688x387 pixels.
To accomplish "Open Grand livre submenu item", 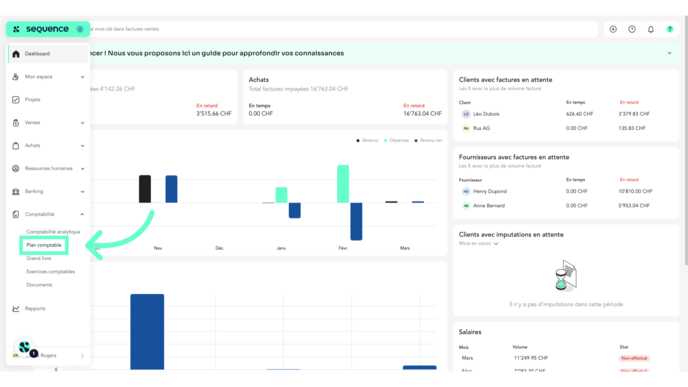I will tap(39, 258).
